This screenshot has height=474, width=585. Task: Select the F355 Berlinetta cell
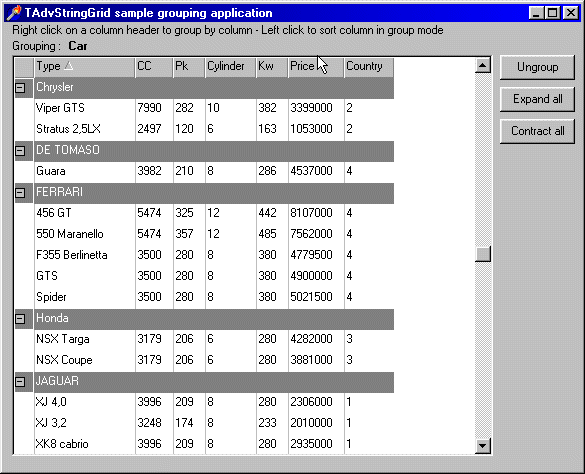84,255
